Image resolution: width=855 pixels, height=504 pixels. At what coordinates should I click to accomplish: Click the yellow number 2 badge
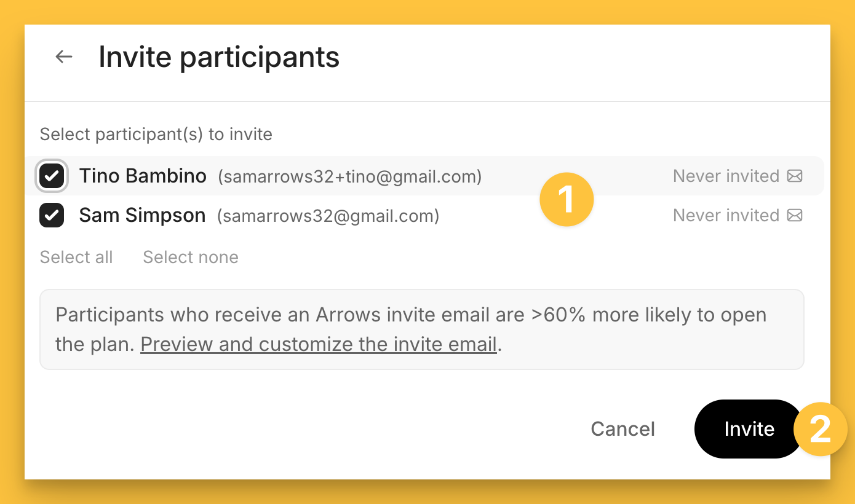pos(821,429)
